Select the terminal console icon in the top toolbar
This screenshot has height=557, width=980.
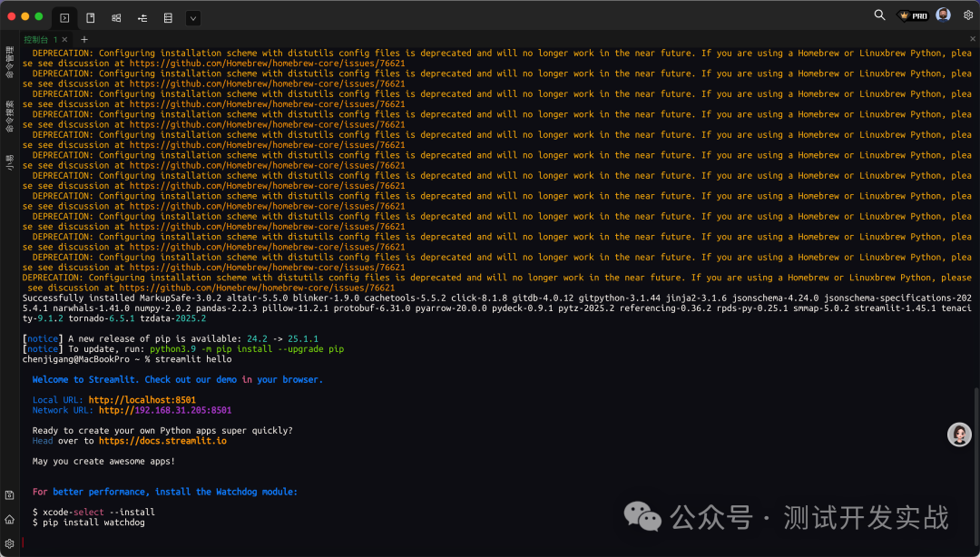[x=64, y=17]
